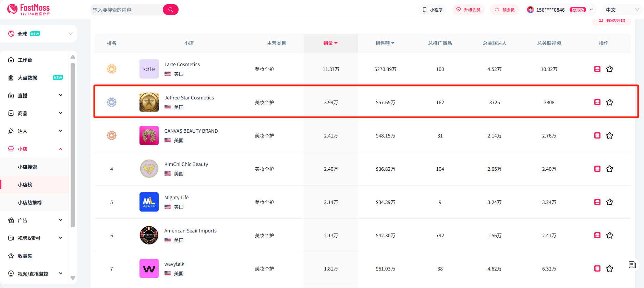644x288 pixels.
Task: Toggle favorite star for wavytalk
Action: 610,269
